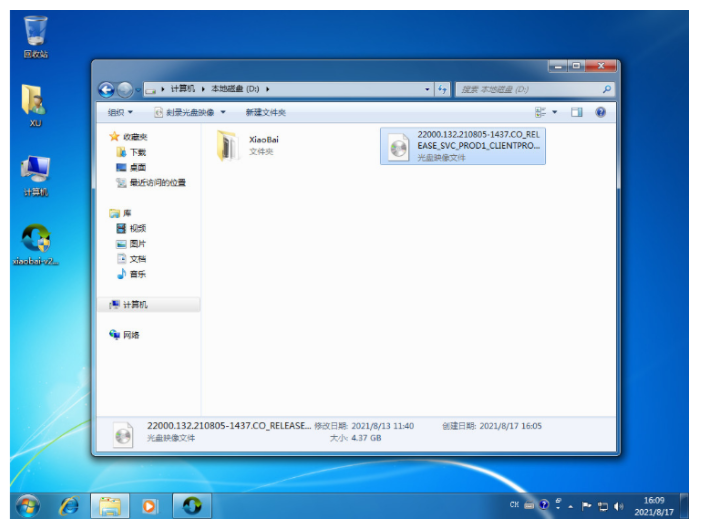Open Windows Media Player from the taskbar
The height and width of the screenshot is (523, 701).
pyautogui.click(x=149, y=506)
